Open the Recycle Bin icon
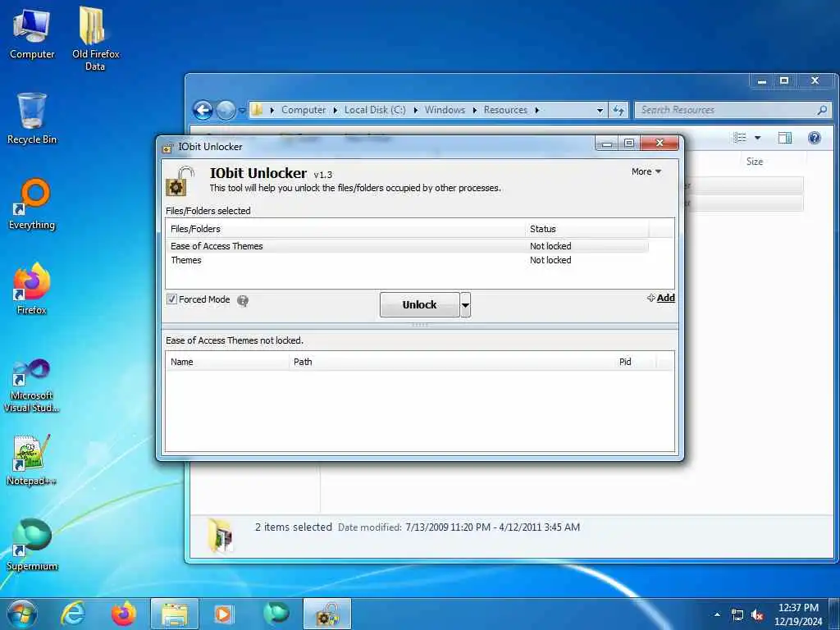 [x=32, y=118]
